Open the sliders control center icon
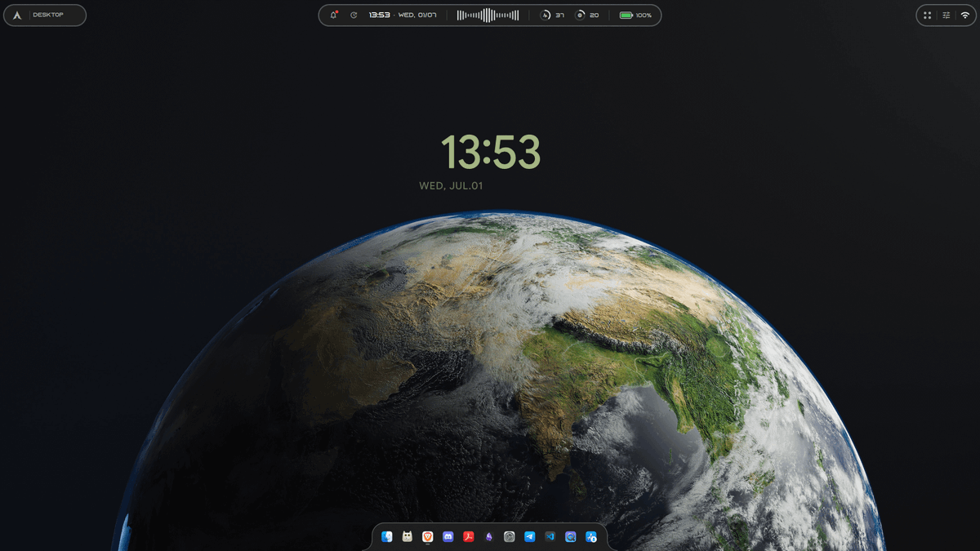Image resolution: width=980 pixels, height=551 pixels. [x=947, y=15]
